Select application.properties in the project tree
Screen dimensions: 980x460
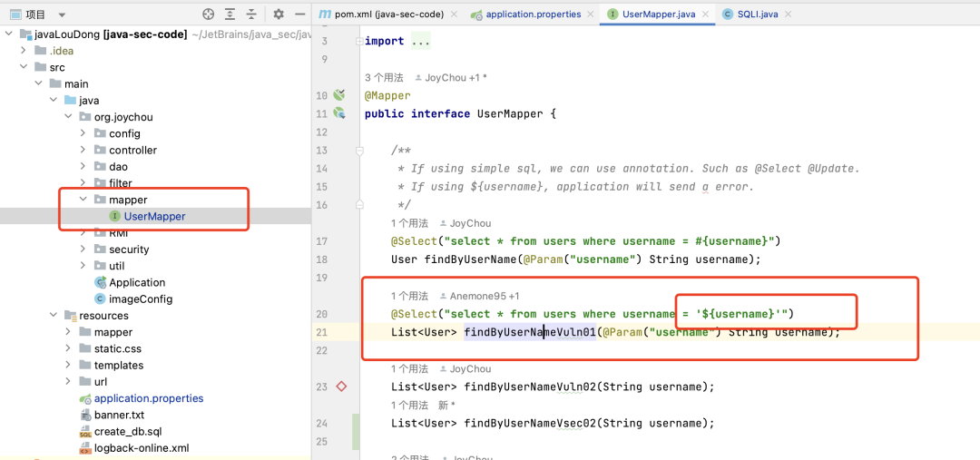(149, 398)
